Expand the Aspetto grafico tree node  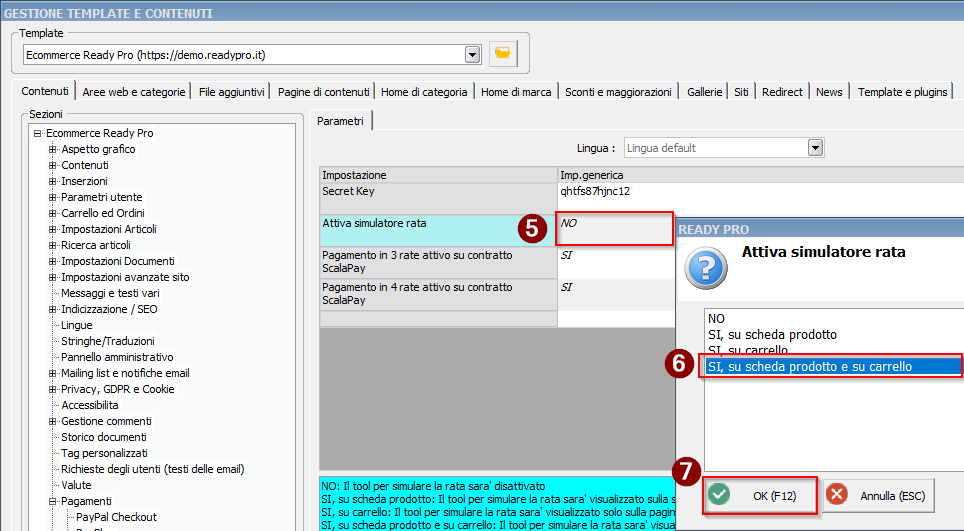[53, 149]
